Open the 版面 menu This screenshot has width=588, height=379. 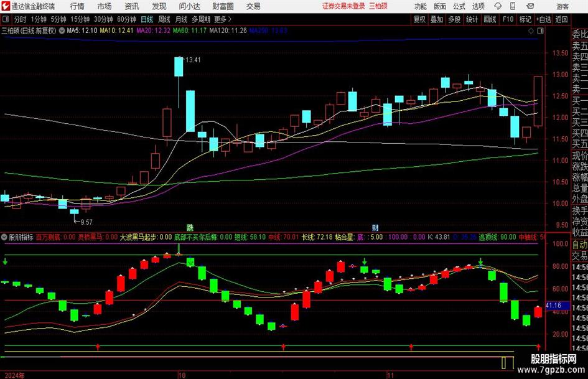tap(439, 6)
